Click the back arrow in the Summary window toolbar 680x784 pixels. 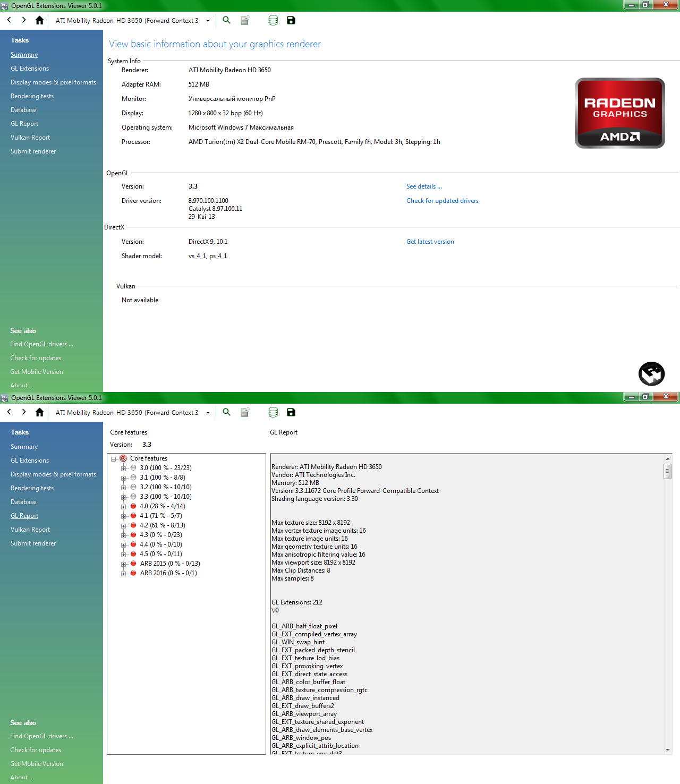tap(9, 20)
